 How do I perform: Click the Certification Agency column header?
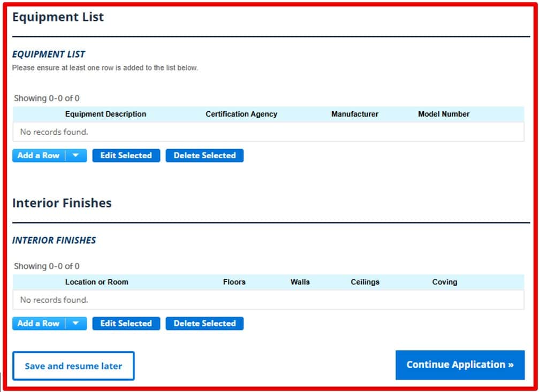point(241,114)
